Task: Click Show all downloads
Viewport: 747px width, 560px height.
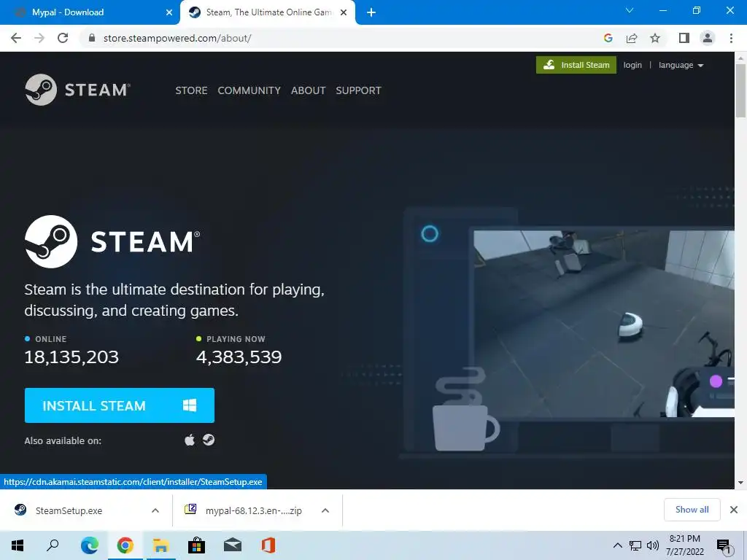Action: (x=692, y=510)
